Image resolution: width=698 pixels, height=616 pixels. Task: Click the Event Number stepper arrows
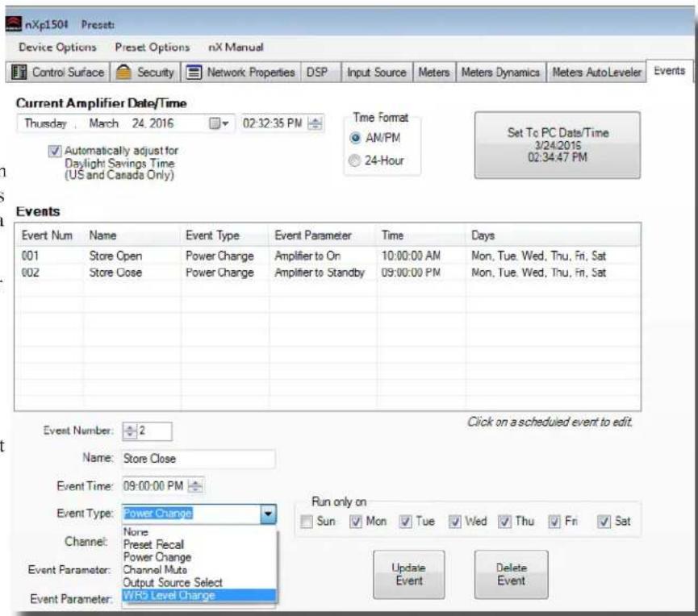point(130,431)
